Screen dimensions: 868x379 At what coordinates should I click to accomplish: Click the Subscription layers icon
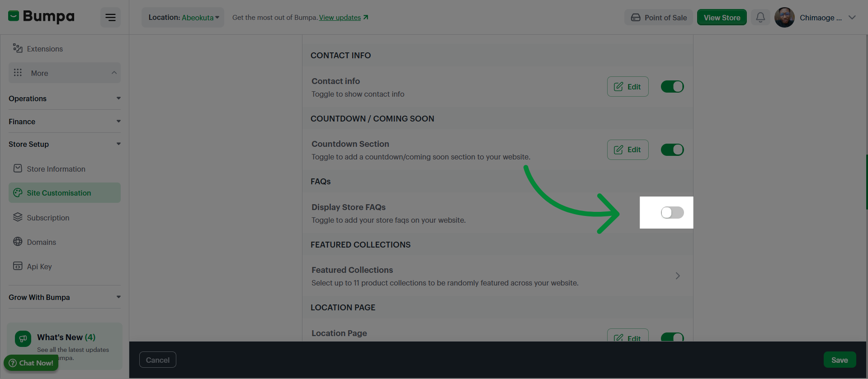click(18, 217)
